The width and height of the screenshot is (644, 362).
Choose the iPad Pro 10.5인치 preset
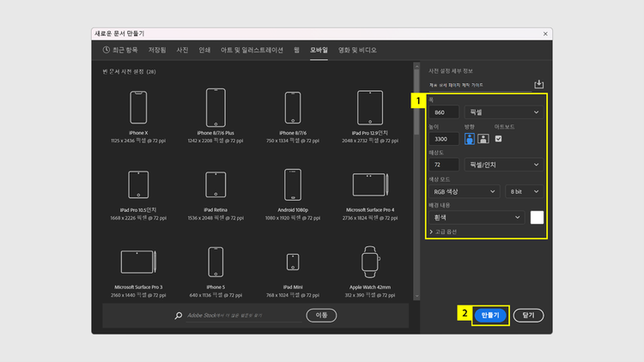click(138, 184)
